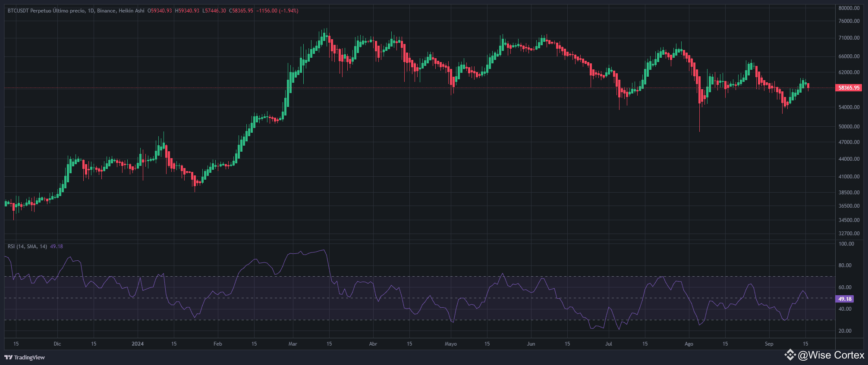Click the RSI 20.00 scale label
The image size is (868, 365).
[845, 331]
